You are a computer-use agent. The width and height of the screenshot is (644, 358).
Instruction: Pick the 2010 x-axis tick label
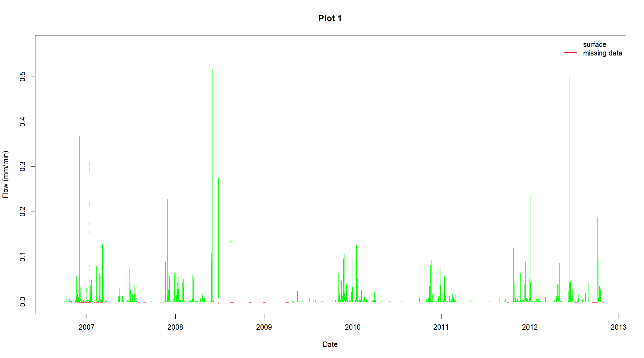click(x=353, y=327)
